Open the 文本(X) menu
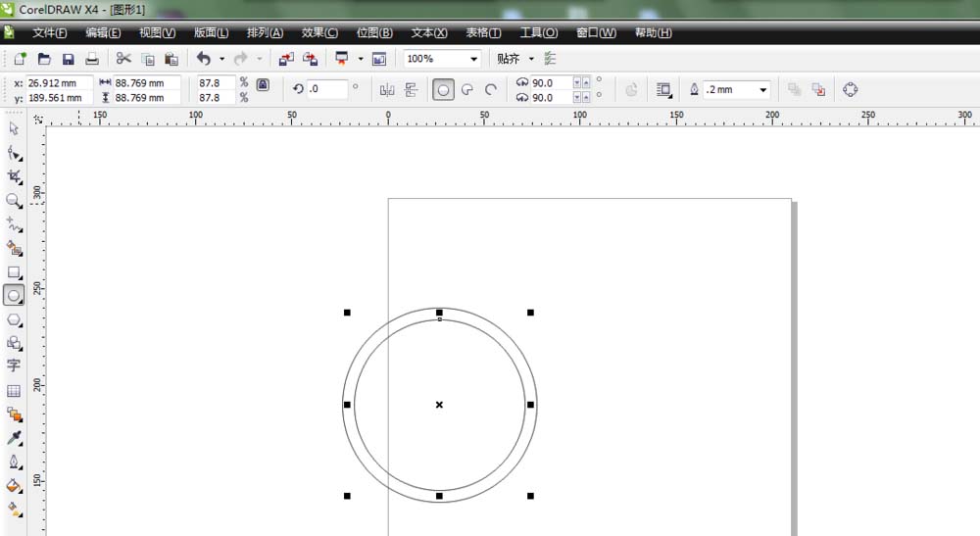This screenshot has height=536, width=980. click(429, 33)
